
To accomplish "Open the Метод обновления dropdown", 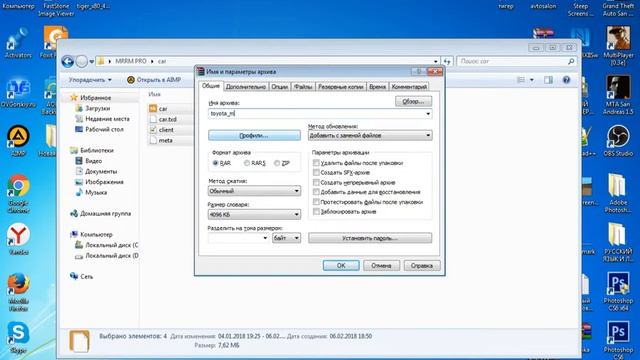I will pos(370,135).
